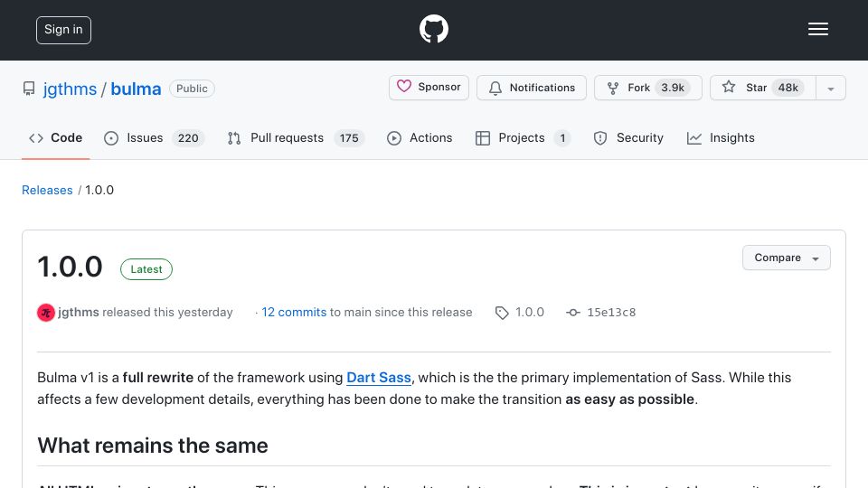Click the table icon on Projects tab
The image size is (868, 488).
[483, 138]
